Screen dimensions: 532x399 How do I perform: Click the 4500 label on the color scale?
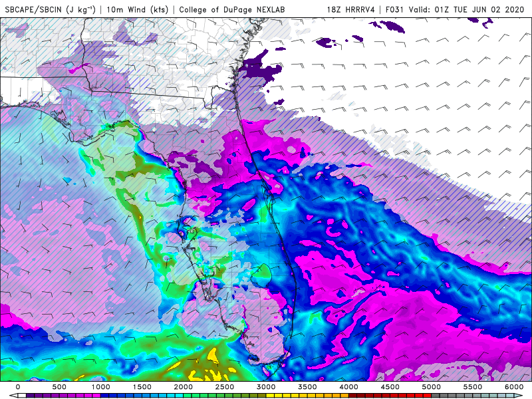pos(390,387)
